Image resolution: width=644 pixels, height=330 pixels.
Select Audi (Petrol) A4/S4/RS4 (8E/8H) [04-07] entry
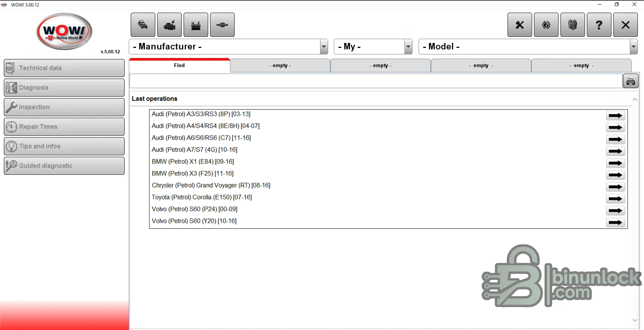[x=205, y=126]
